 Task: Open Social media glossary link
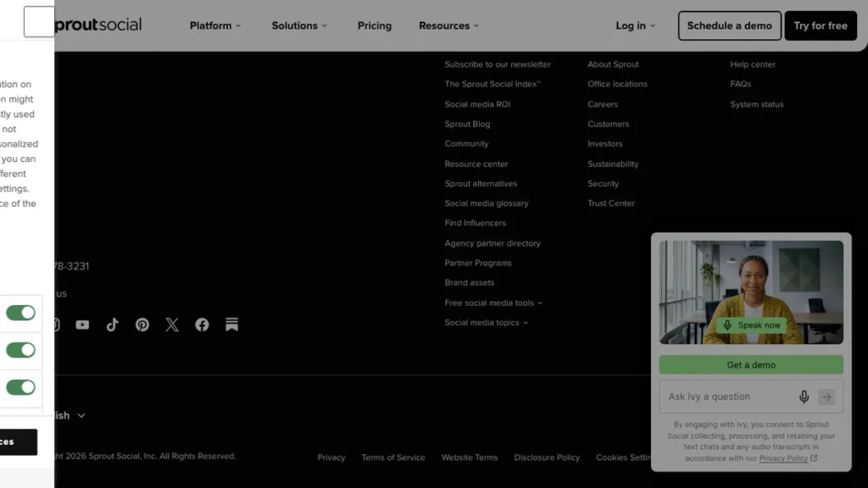487,203
